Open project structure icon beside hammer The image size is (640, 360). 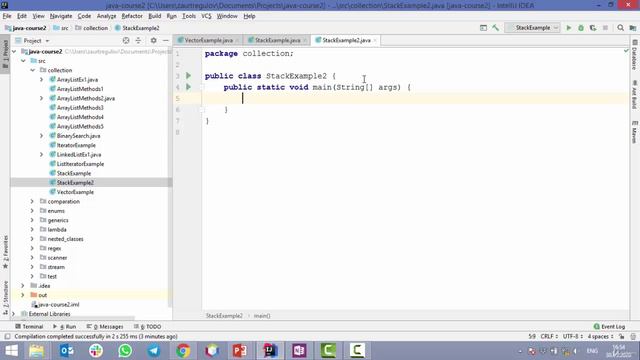point(483,28)
